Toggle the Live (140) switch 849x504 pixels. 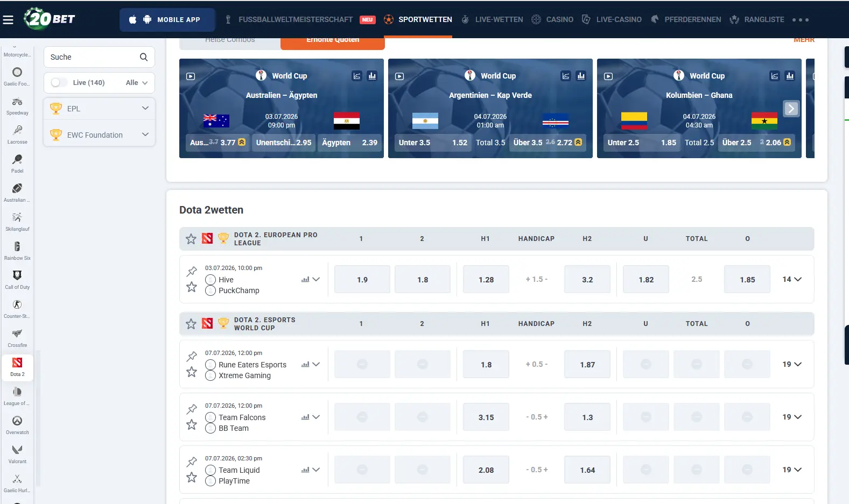pos(59,82)
